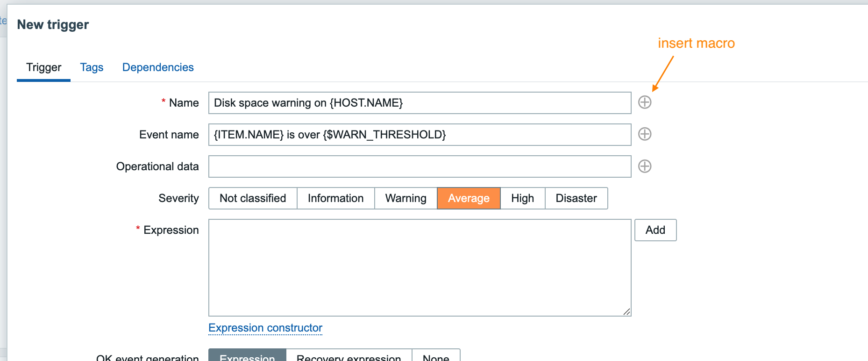The width and height of the screenshot is (868, 361).
Task: Focus the Name input field
Action: 420,103
